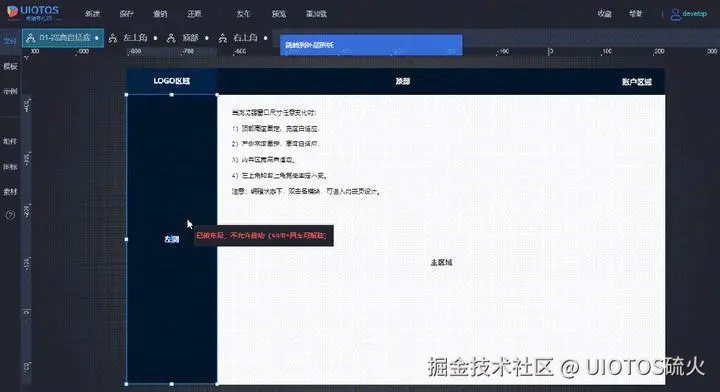Click the top-middle resize handle of left panel
The height and width of the screenshot is (392, 720).
pyautogui.click(x=172, y=95)
